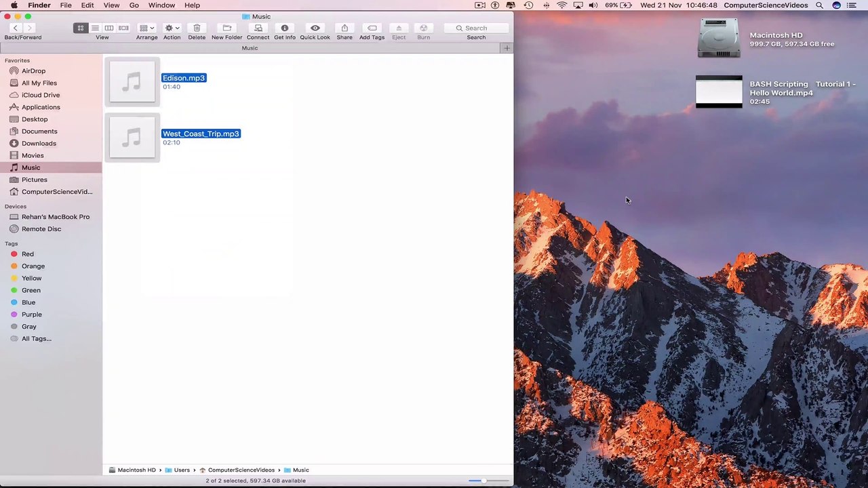Screen dimensions: 868x488
Task: Switch to icon view mode
Action: tap(81, 28)
